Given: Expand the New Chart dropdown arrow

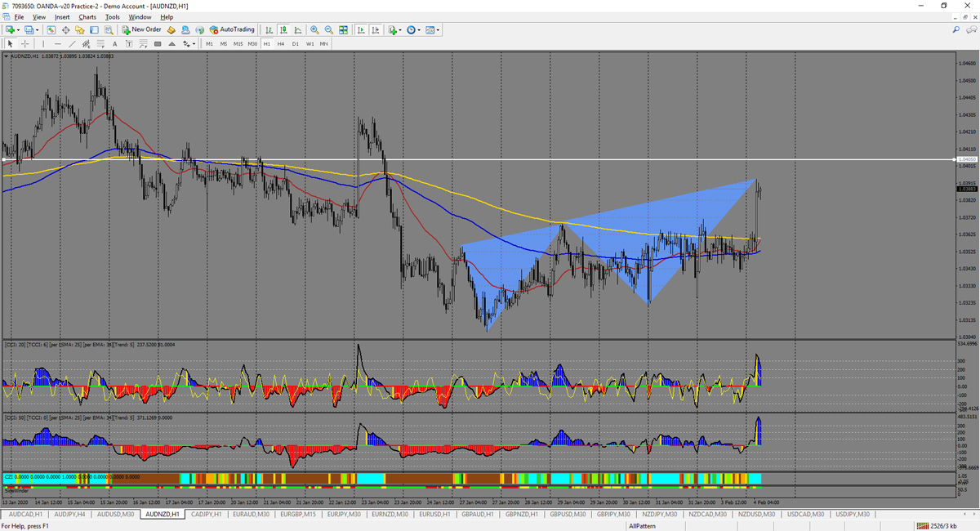Looking at the screenshot, I should click(x=19, y=30).
